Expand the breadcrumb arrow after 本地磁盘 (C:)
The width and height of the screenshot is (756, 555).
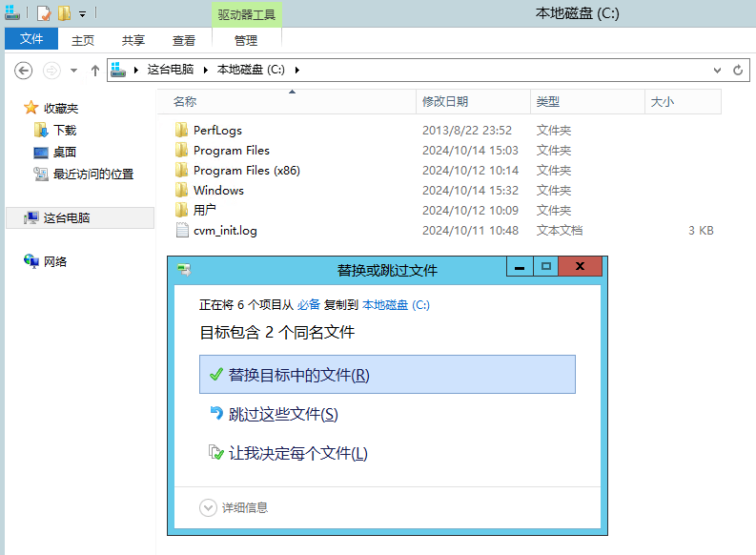297,70
